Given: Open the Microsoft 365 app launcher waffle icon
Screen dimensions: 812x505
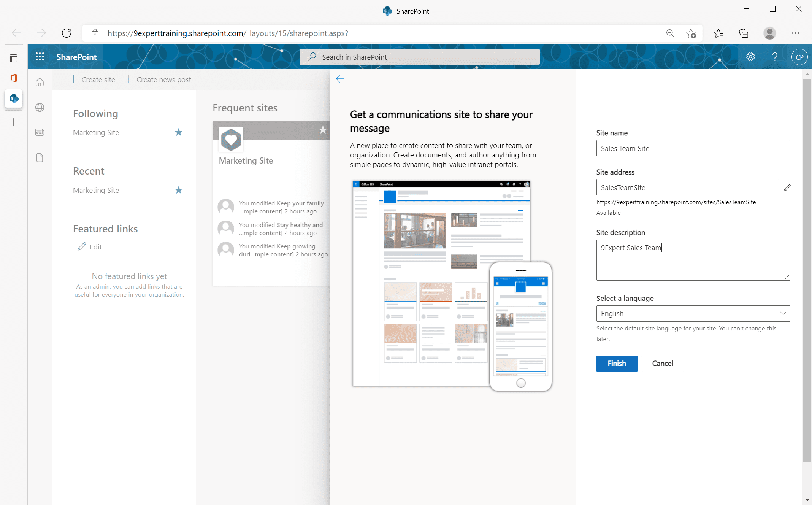Looking at the screenshot, I should (40, 56).
